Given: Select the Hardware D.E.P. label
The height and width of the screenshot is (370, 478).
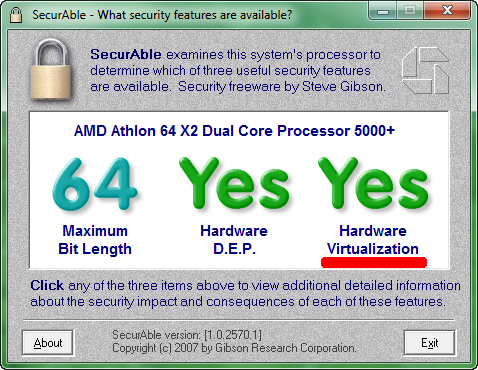Looking at the screenshot, I should coord(234,240).
